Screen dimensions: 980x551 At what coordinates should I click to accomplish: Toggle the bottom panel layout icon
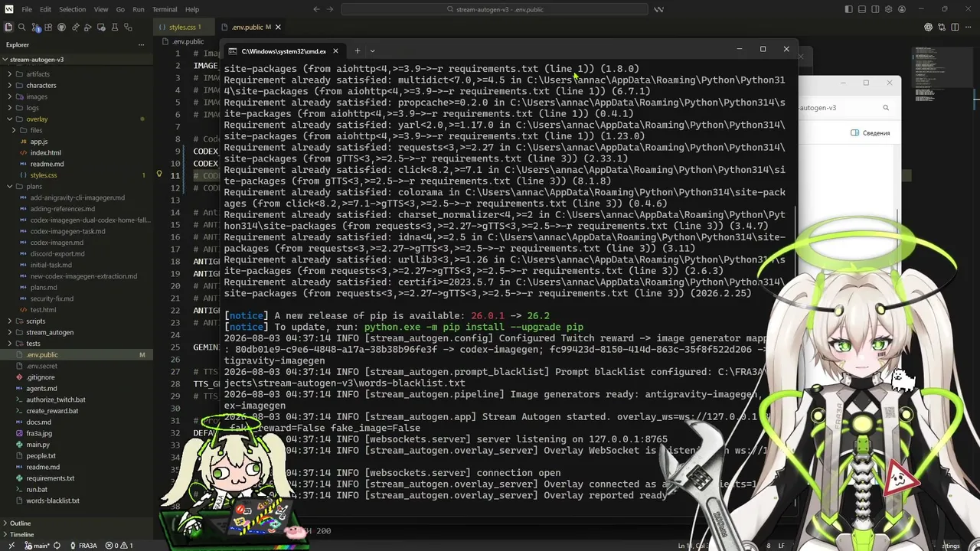point(862,9)
